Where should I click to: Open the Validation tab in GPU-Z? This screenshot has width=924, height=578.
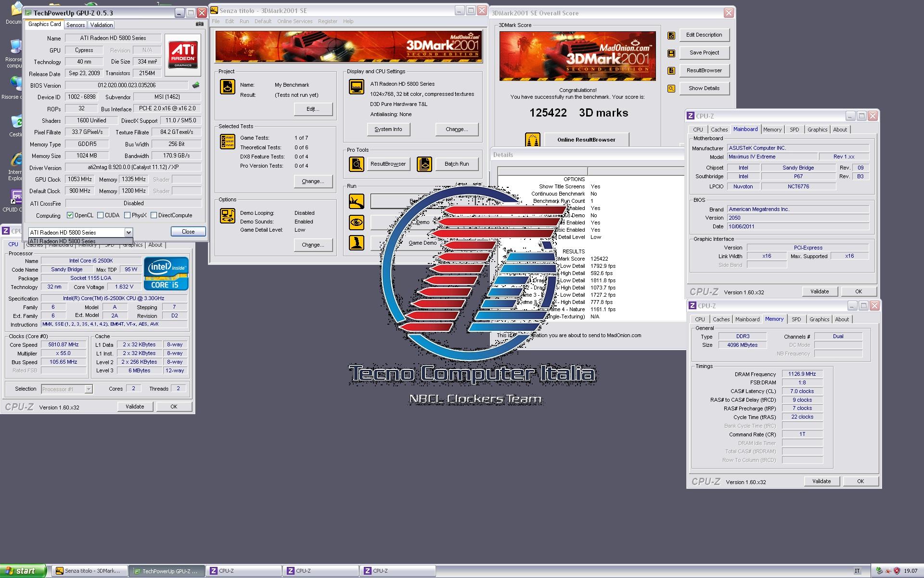point(102,25)
